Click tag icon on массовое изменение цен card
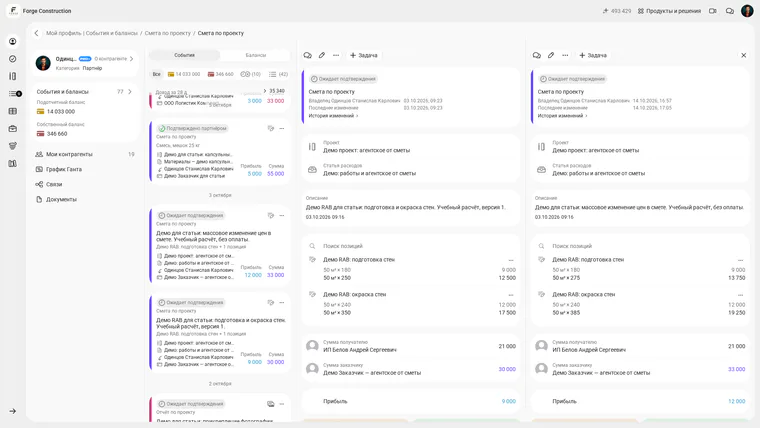 pos(270,215)
